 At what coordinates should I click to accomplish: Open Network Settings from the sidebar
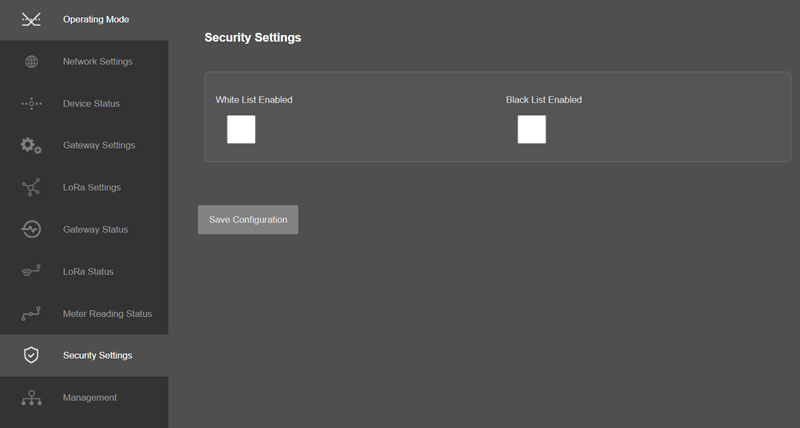pos(97,62)
